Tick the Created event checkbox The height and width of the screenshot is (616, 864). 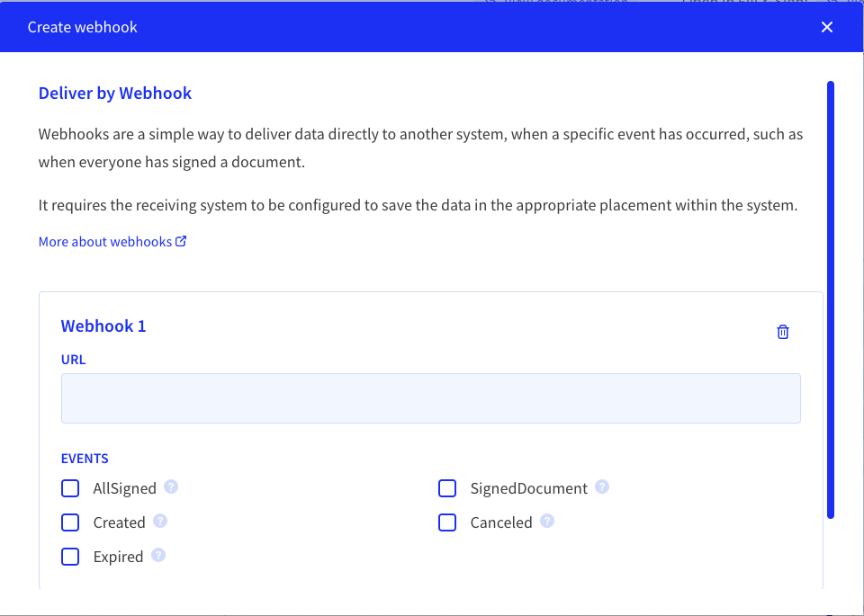point(70,522)
